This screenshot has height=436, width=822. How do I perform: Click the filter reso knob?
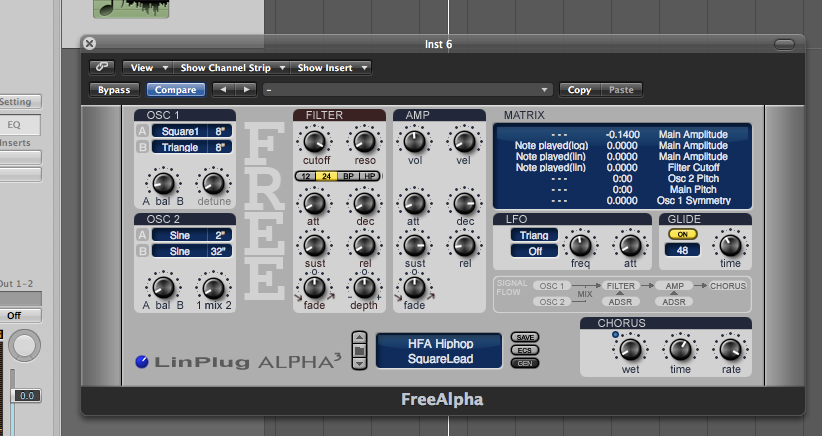click(364, 141)
